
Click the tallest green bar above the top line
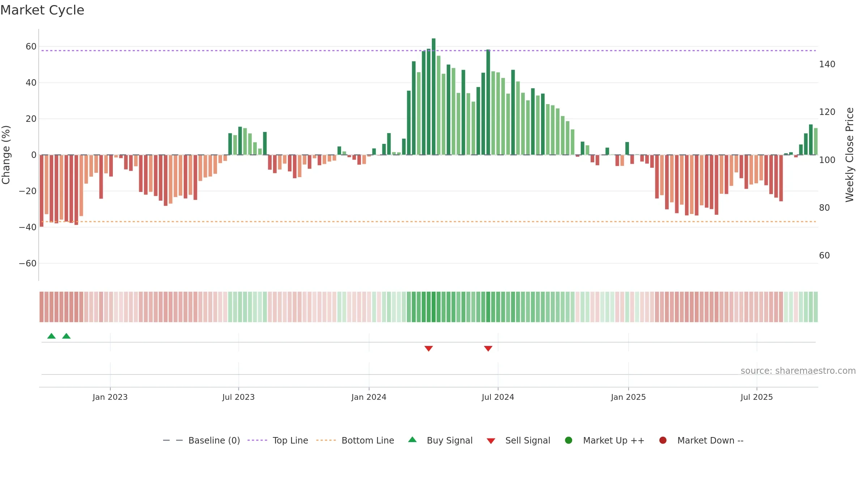click(x=434, y=97)
